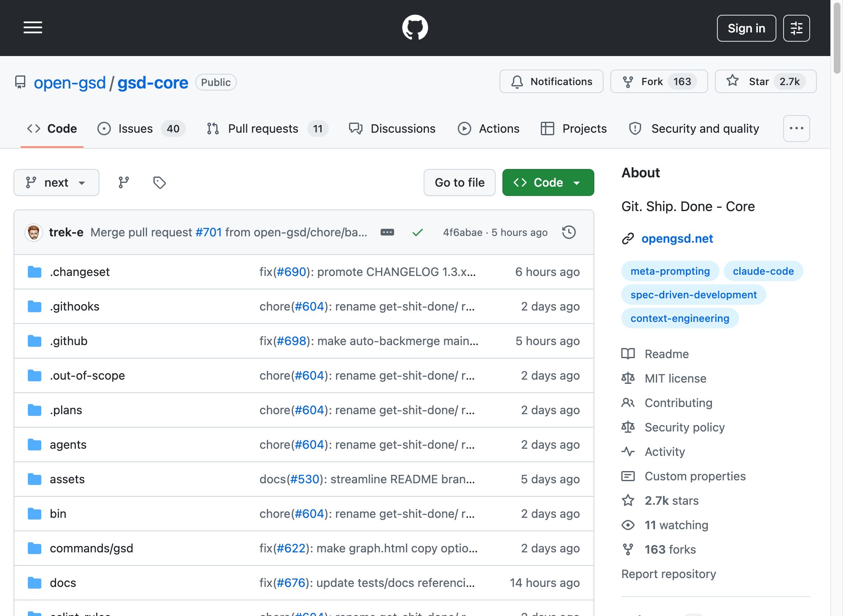843x616 pixels.
Task: View branches via the branch icon
Action: click(123, 182)
